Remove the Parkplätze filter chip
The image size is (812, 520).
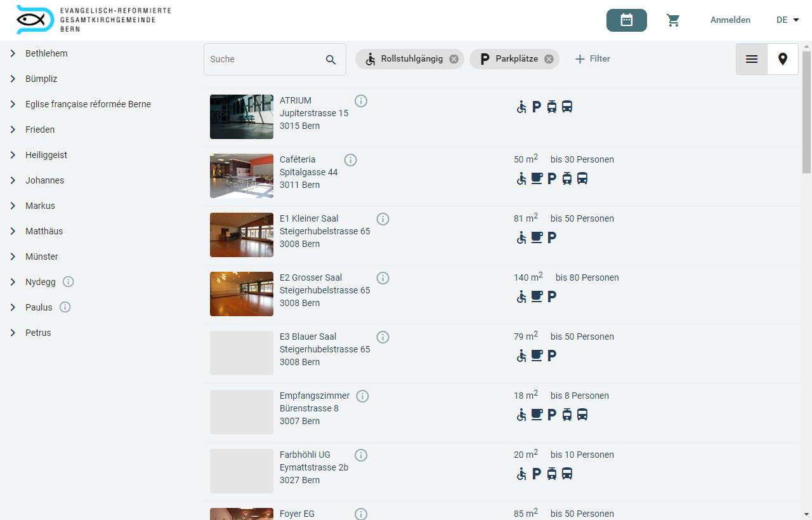point(549,59)
